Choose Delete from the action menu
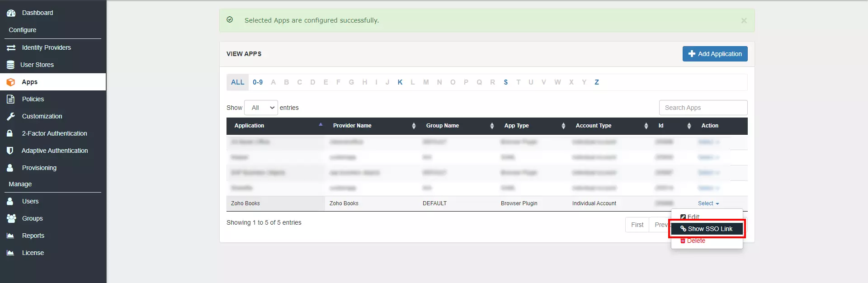868x283 pixels. click(693, 241)
